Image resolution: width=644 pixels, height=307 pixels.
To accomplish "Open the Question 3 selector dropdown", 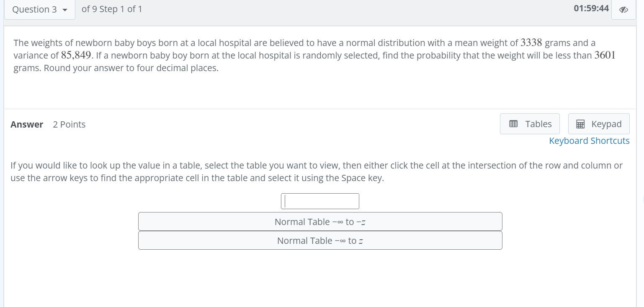I will 39,10.
